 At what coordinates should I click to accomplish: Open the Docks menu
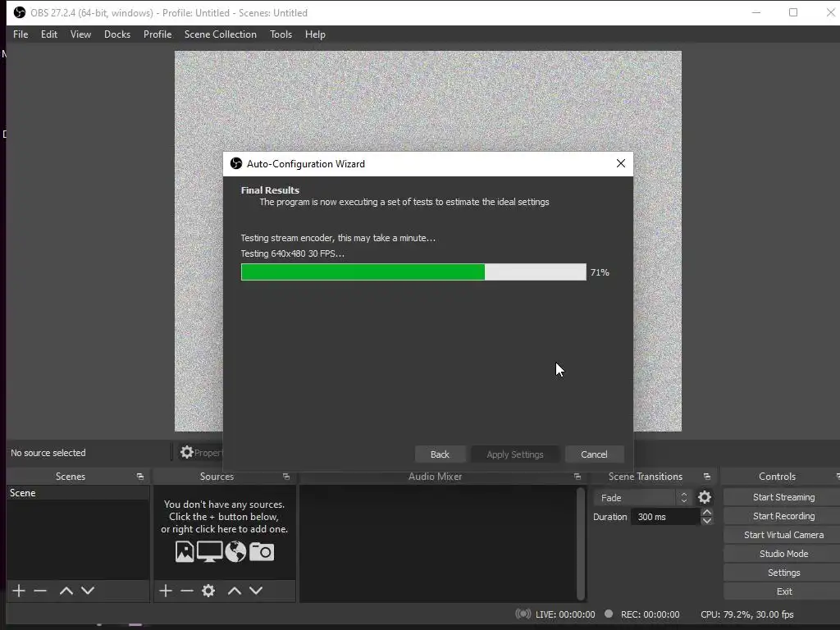[116, 34]
